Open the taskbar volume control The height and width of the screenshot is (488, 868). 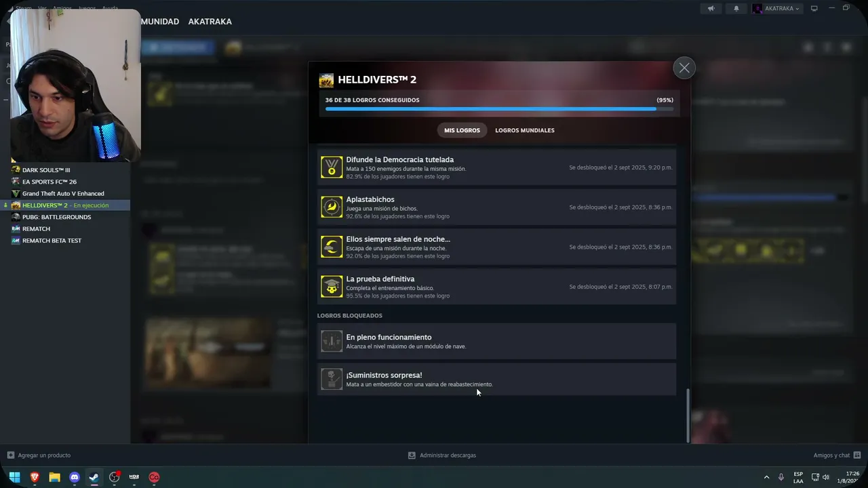click(826, 477)
